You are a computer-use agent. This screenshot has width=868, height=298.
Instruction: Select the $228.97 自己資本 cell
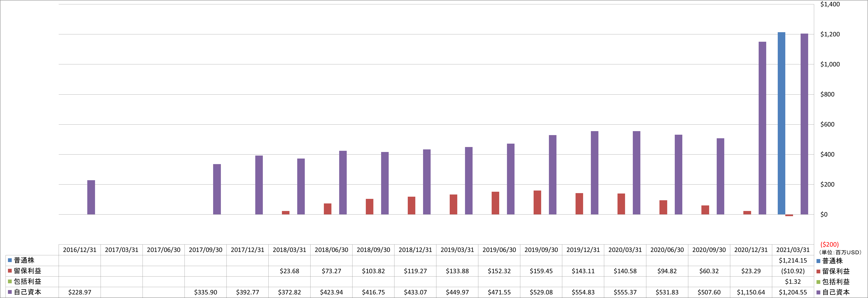pos(80,292)
